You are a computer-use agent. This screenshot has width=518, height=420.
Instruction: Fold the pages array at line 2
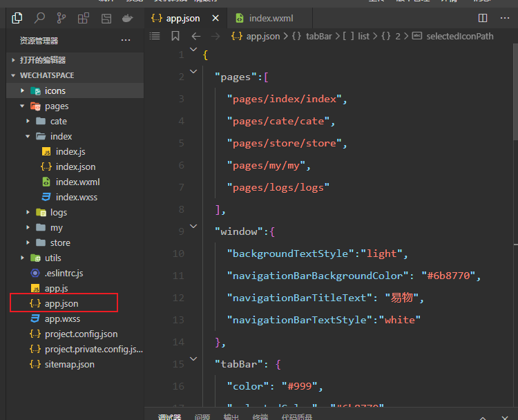pos(193,72)
